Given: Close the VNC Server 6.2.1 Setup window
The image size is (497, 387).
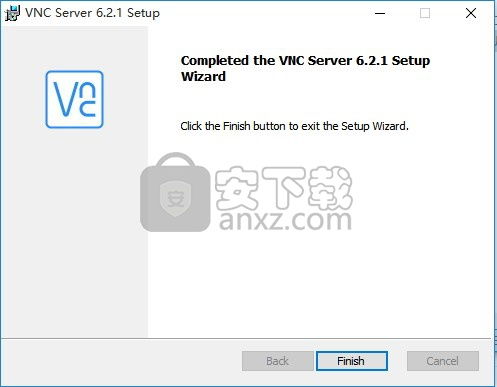Looking at the screenshot, I should click(x=471, y=13).
